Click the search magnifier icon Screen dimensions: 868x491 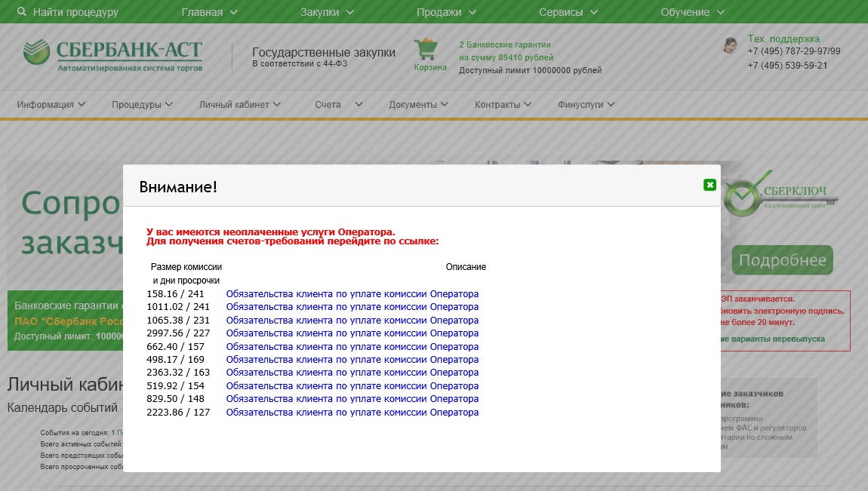coord(21,12)
